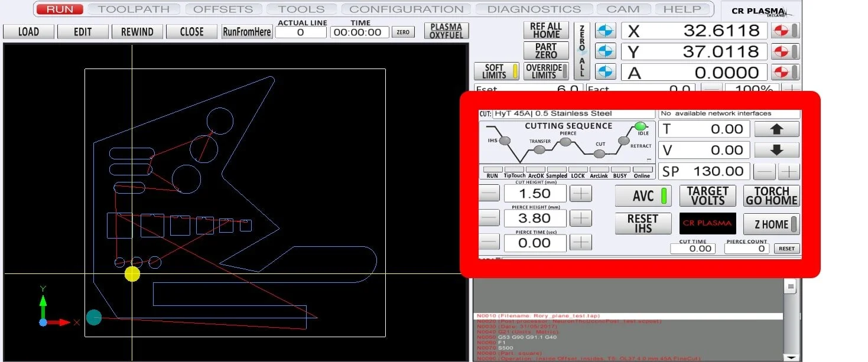Click the teal origin circle in toolpath view
The height and width of the screenshot is (362, 868).
pos(94,318)
